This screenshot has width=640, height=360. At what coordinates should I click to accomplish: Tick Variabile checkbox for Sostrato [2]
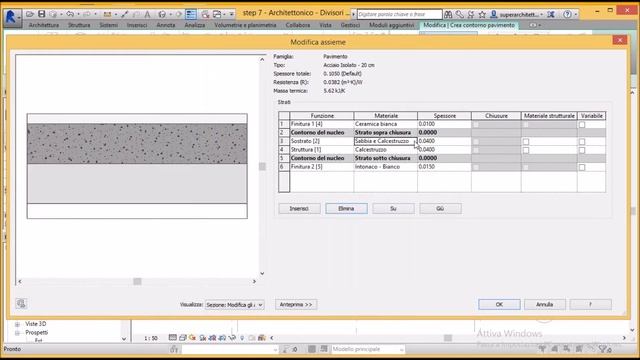(582, 142)
